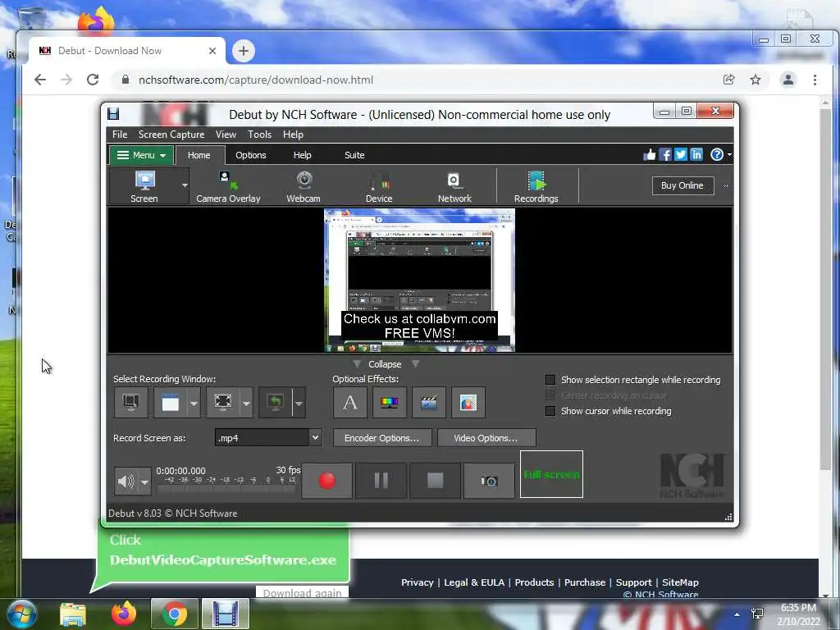Expand toolbar overflow chevron

(726, 186)
